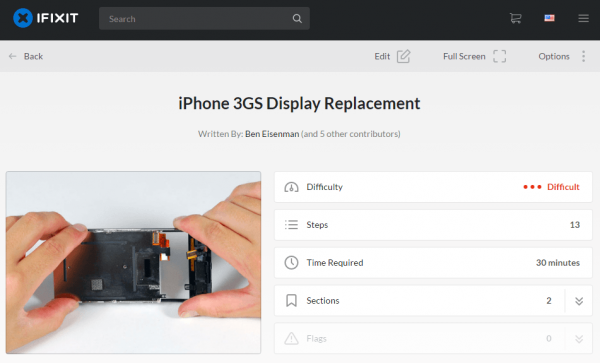Click the Options text label
This screenshot has width=600, height=363.
tap(554, 56)
